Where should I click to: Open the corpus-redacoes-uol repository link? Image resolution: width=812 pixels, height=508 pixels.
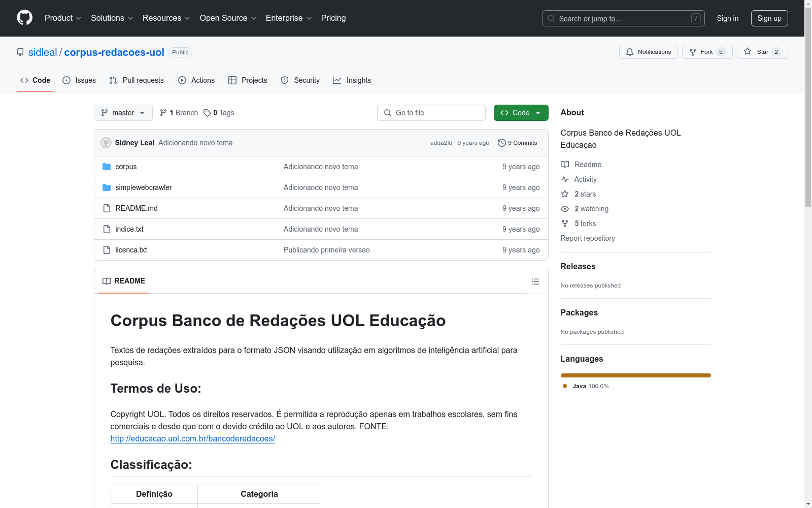pyautogui.click(x=114, y=52)
